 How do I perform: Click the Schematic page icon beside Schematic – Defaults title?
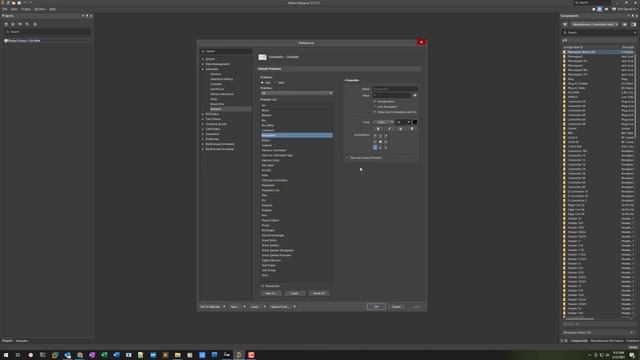coord(262,57)
